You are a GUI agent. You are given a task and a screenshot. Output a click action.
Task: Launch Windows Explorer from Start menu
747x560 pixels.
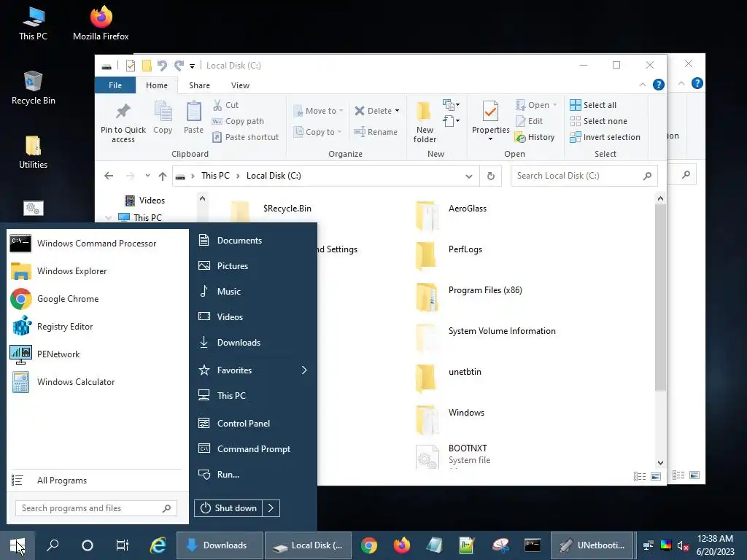click(97, 271)
